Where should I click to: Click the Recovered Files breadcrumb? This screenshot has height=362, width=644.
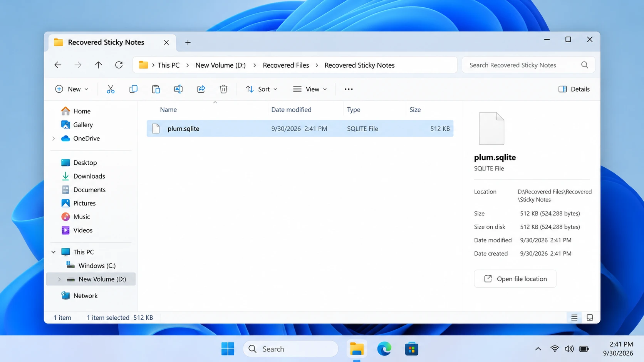click(x=286, y=65)
